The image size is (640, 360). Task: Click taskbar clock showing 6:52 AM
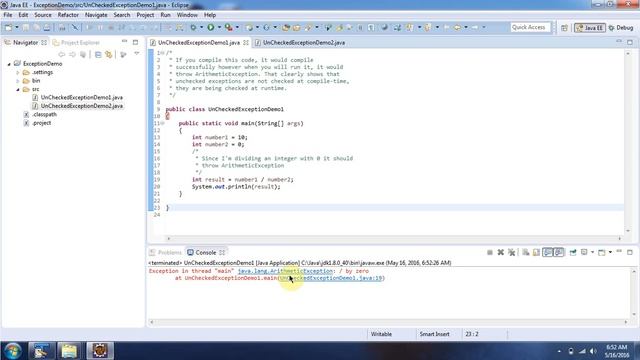[x=617, y=347]
